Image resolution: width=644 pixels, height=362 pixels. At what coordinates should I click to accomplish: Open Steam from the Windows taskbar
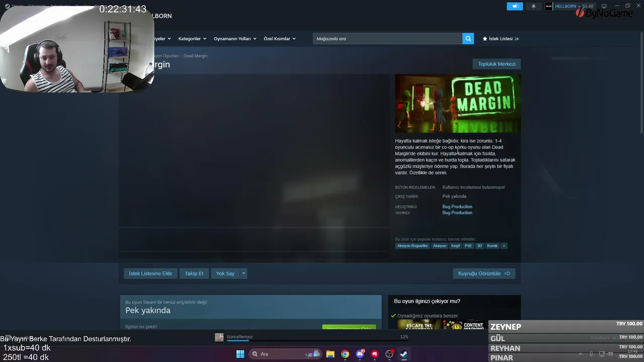click(x=404, y=354)
